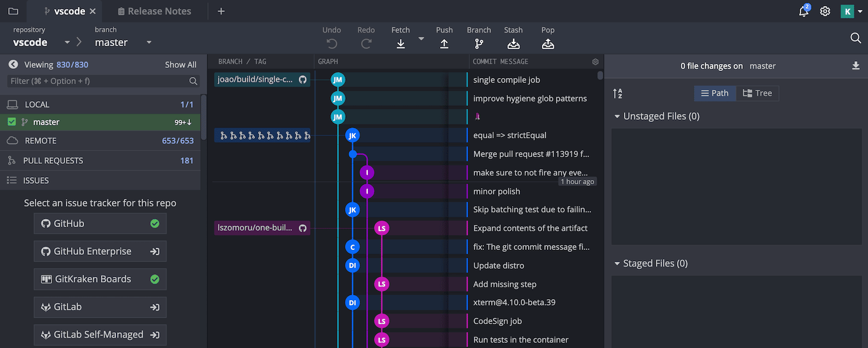Open the notifications bell
Image resolution: width=868 pixels, height=348 pixels.
803,11
